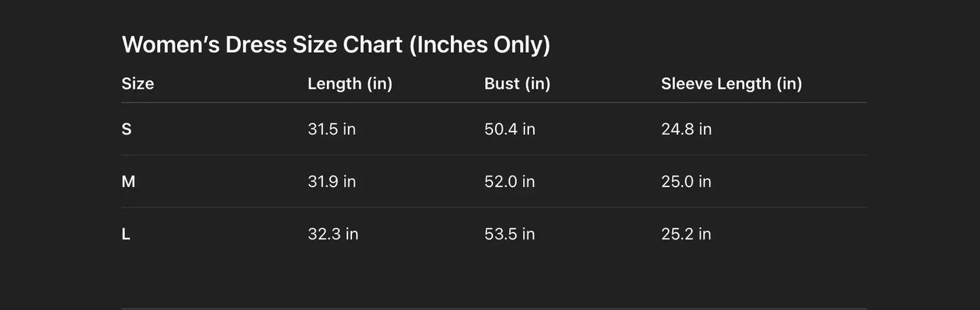Click the 32.3 in length value
The image size is (980, 310).
coord(333,234)
